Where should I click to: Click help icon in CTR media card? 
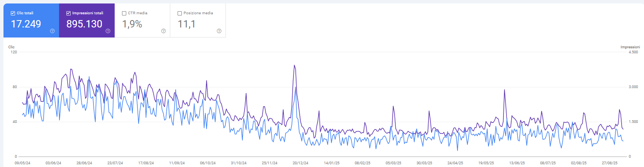(163, 31)
